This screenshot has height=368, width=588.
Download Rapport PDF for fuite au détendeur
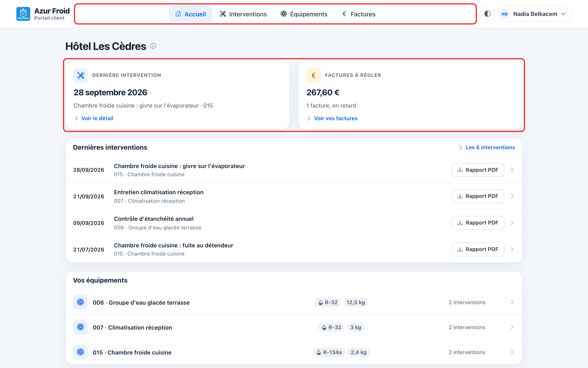pos(478,249)
